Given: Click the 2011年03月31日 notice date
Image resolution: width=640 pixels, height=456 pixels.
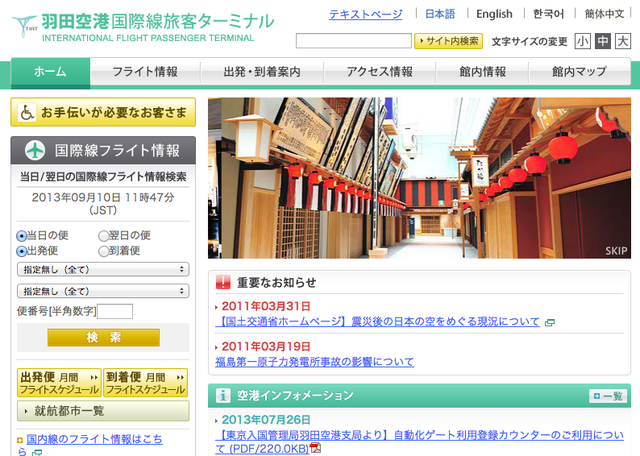Looking at the screenshot, I should pyautogui.click(x=266, y=306).
